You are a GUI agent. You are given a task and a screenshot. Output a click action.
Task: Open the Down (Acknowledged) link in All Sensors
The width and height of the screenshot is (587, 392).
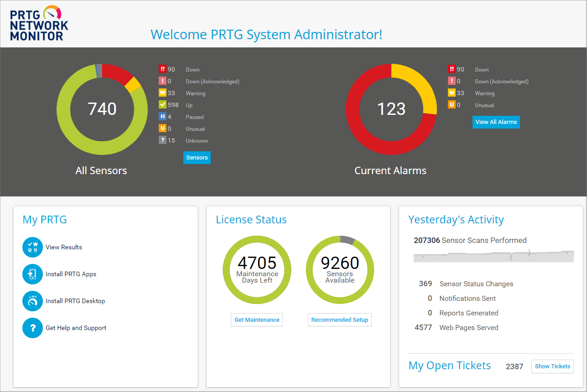tap(212, 82)
